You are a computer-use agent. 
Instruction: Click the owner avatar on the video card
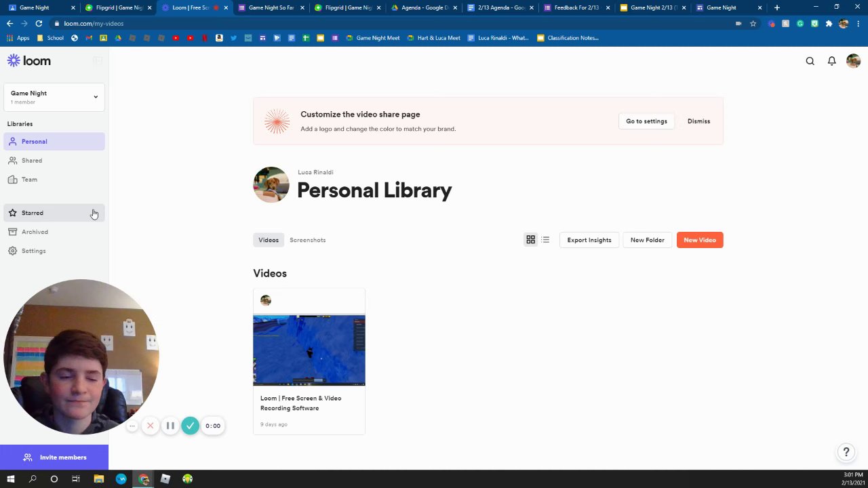[266, 300]
